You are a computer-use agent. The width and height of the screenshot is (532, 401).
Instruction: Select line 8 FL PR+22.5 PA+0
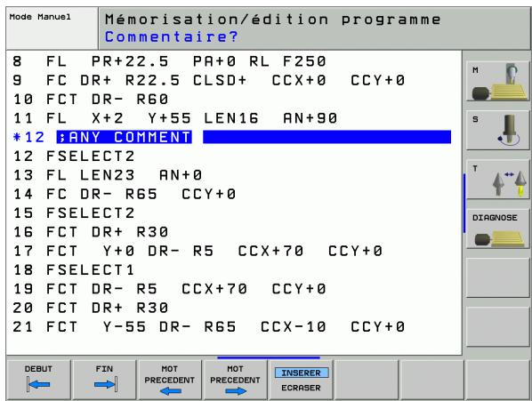click(169, 61)
